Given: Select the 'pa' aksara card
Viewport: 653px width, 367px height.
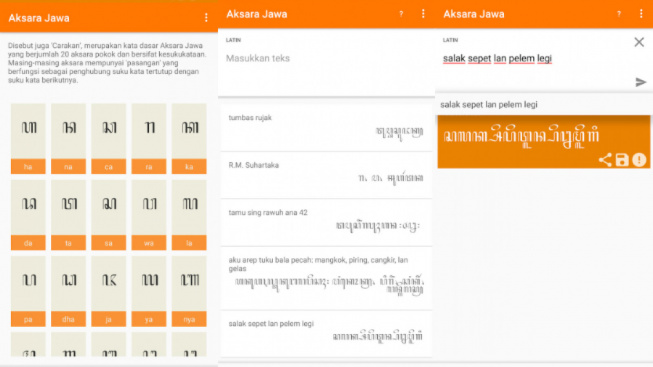Looking at the screenshot, I should [x=28, y=291].
